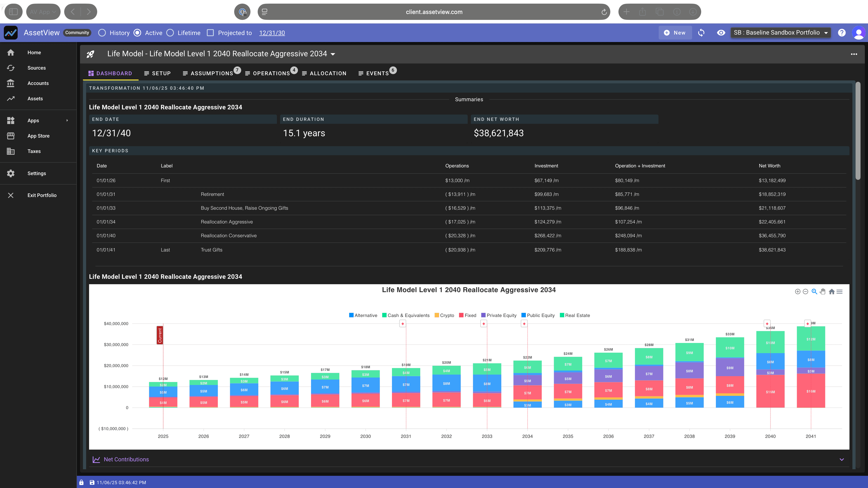Open the 12/31/30 date link
The height and width of the screenshot is (488, 868).
coord(271,33)
